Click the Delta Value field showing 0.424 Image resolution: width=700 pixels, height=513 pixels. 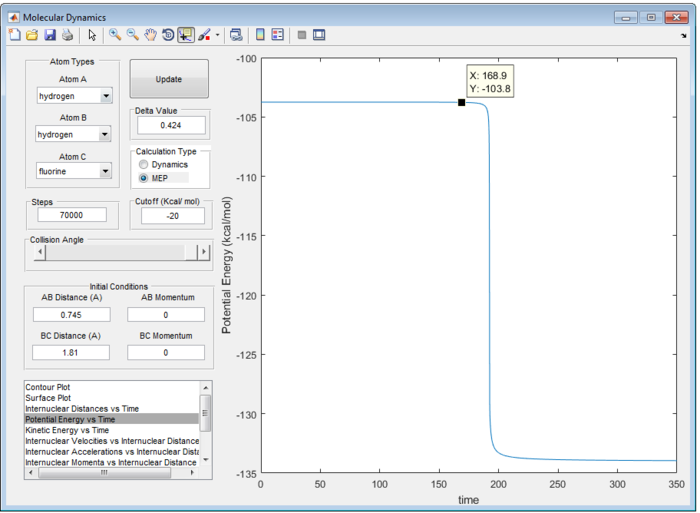point(171,125)
